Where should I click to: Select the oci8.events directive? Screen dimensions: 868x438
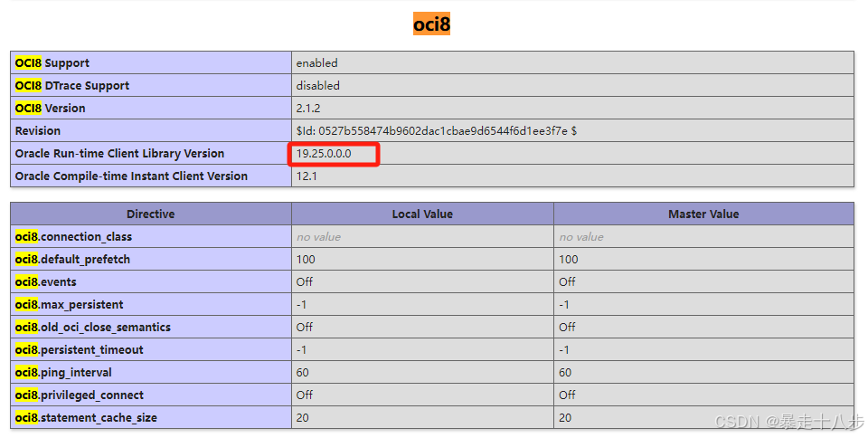pyautogui.click(x=46, y=282)
